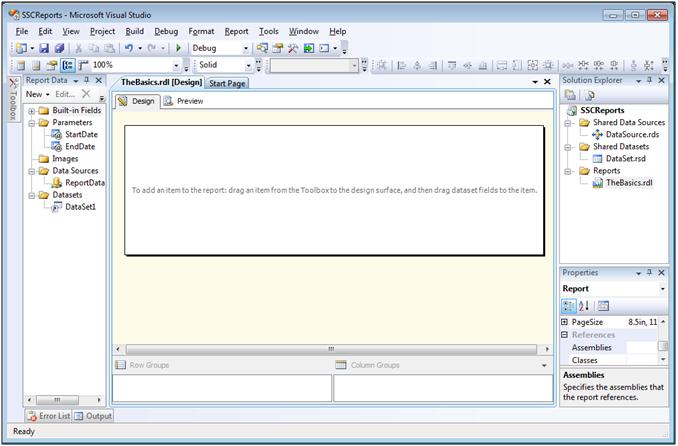Image resolution: width=678 pixels, height=446 pixels.
Task: Select the StartDate parameter
Action: click(81, 135)
